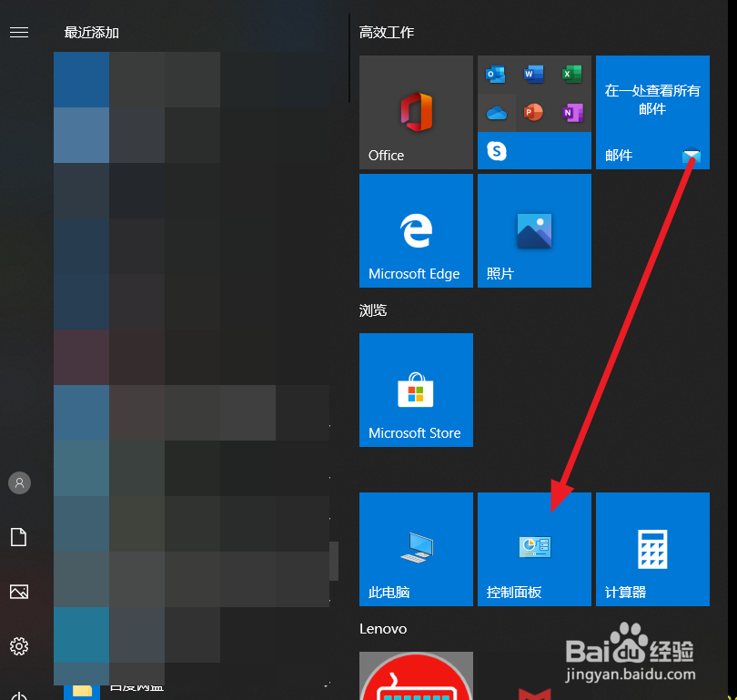Launch Outlook from the Office apps folder
Viewport: 737px width, 700px height.
(x=497, y=75)
